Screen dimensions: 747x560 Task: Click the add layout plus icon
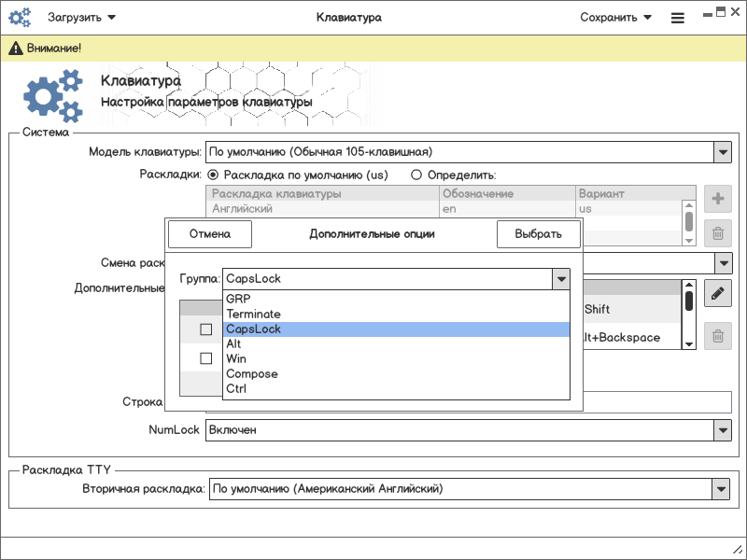pyautogui.click(x=717, y=199)
